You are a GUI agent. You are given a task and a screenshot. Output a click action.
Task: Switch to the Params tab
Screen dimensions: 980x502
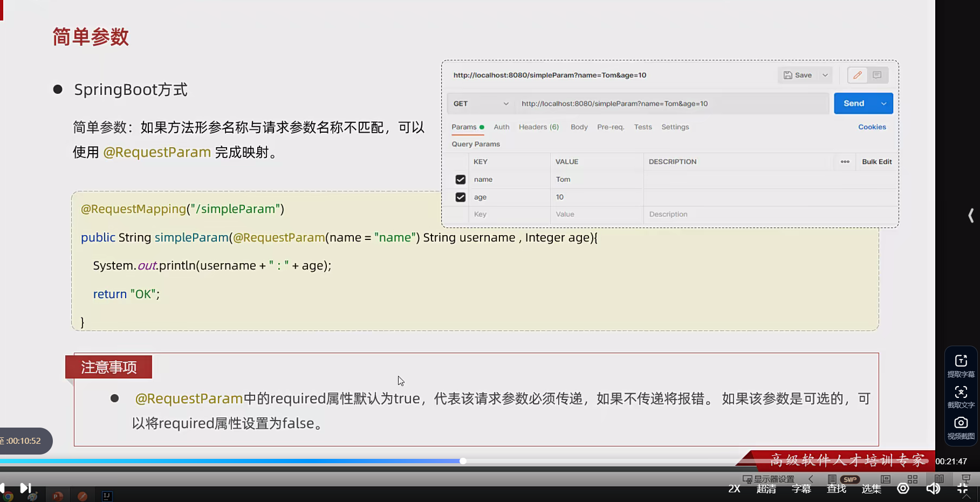coord(467,127)
